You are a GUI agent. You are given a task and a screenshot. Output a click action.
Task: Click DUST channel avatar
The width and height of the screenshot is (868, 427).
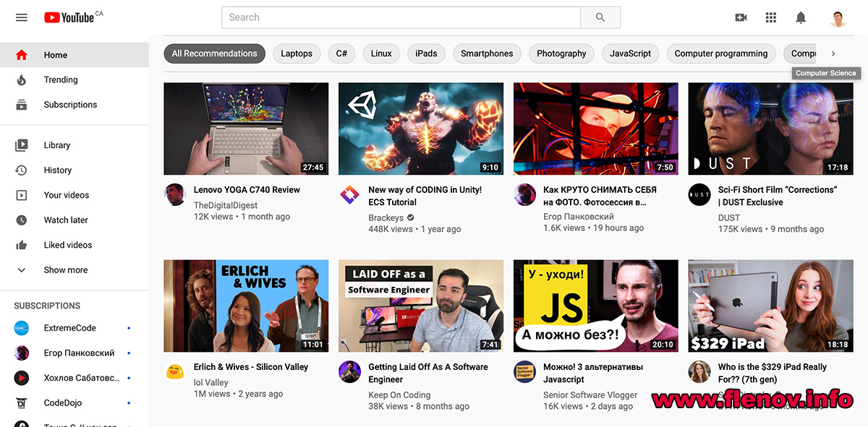(699, 194)
